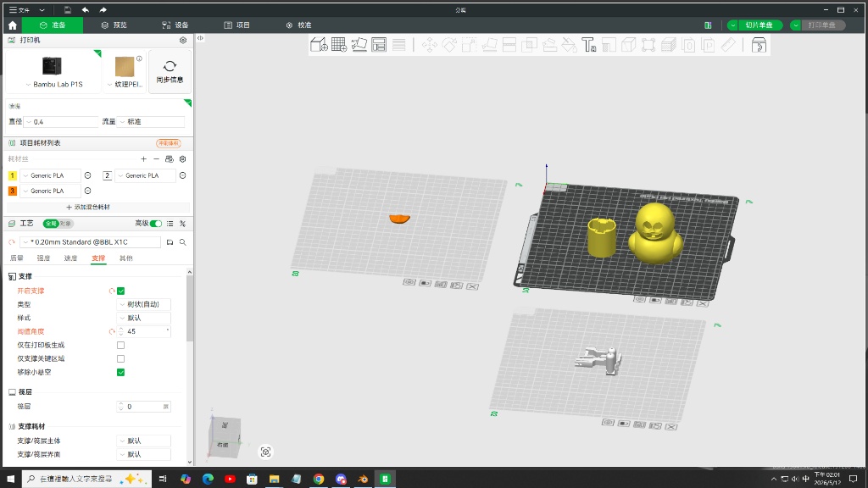Select the Move tool icon in toolbar
The image size is (868, 488).
pos(430,45)
